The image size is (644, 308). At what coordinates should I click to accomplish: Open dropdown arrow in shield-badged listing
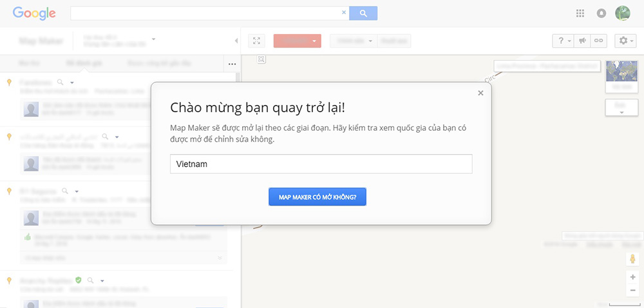point(102,281)
